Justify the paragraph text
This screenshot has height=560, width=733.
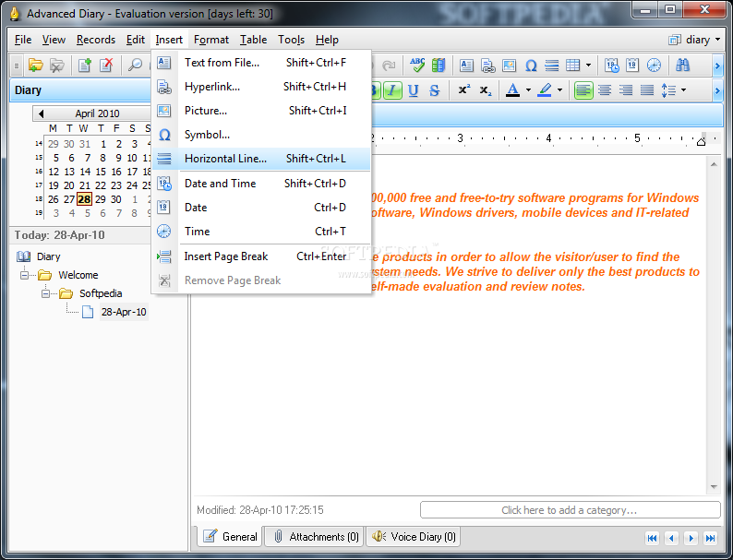[x=647, y=90]
